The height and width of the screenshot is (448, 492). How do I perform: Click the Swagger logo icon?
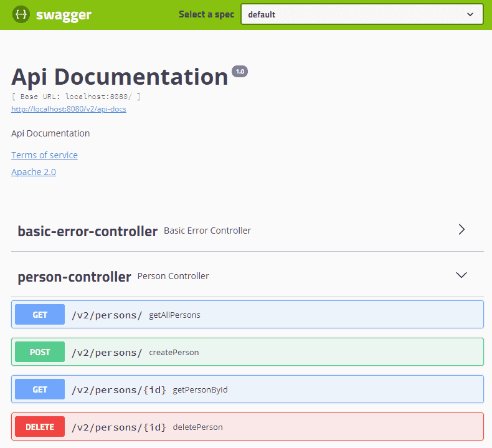(21, 14)
